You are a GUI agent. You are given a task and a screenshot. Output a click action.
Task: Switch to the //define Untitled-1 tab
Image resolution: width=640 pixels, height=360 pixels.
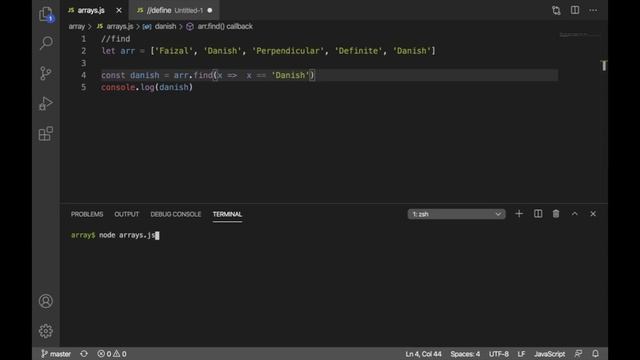point(175,10)
